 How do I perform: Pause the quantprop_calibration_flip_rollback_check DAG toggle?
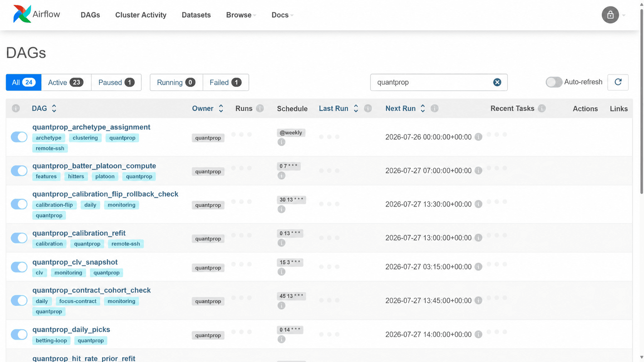(x=19, y=204)
